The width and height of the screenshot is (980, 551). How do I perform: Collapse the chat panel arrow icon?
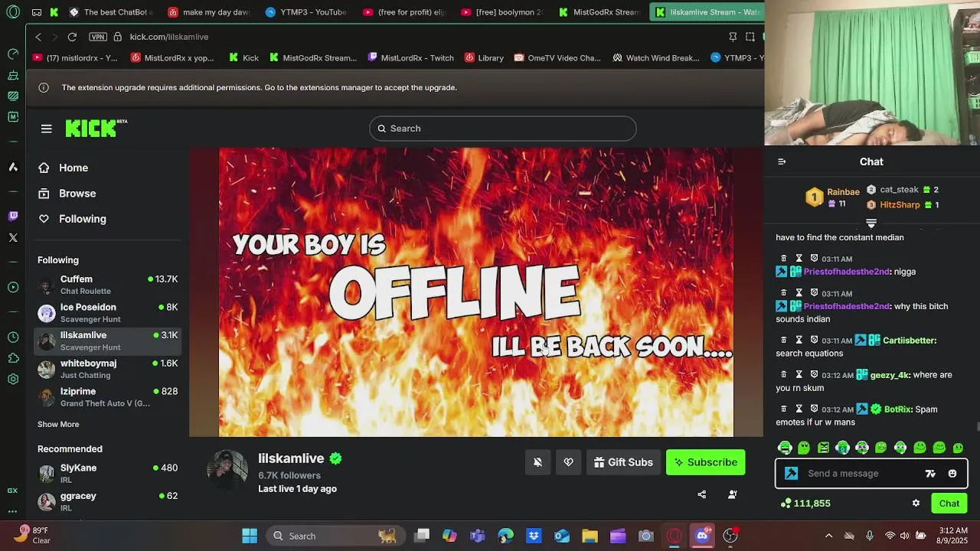tap(782, 161)
